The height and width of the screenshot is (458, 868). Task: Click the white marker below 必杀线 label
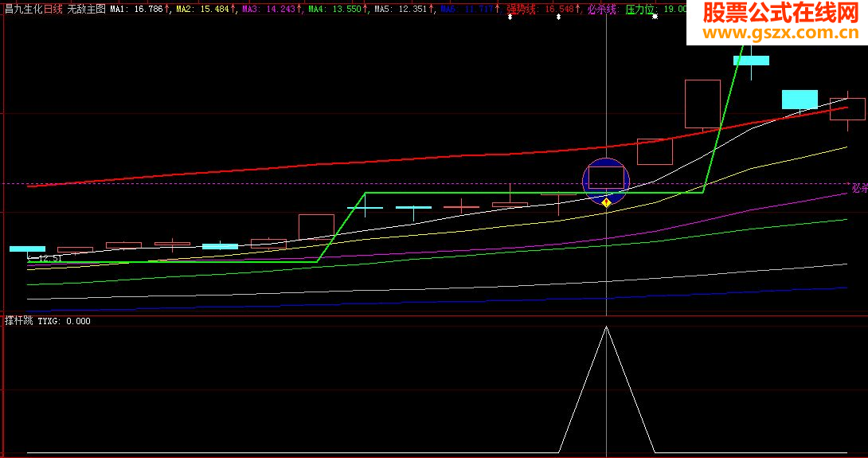click(558, 17)
